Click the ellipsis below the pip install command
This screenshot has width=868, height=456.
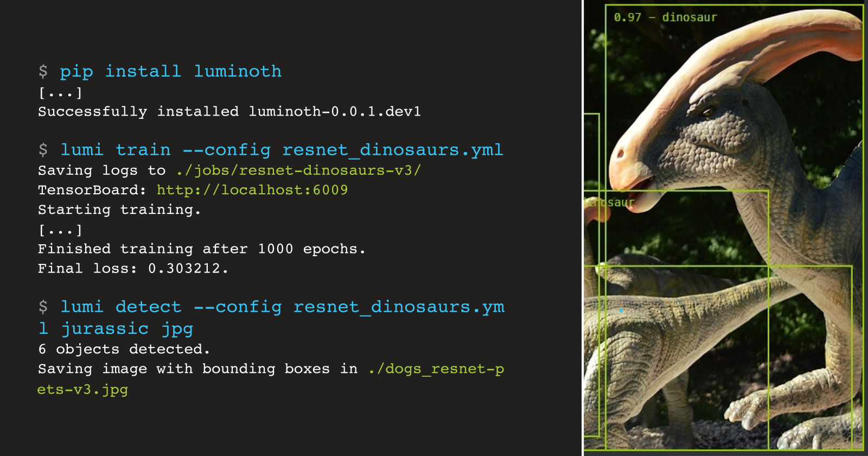tap(60, 93)
